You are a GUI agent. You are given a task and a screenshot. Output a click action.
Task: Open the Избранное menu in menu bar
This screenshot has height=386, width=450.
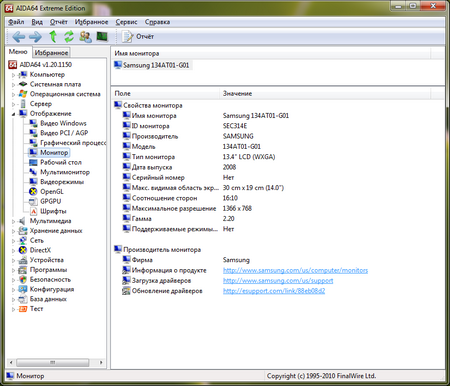pyautogui.click(x=91, y=22)
